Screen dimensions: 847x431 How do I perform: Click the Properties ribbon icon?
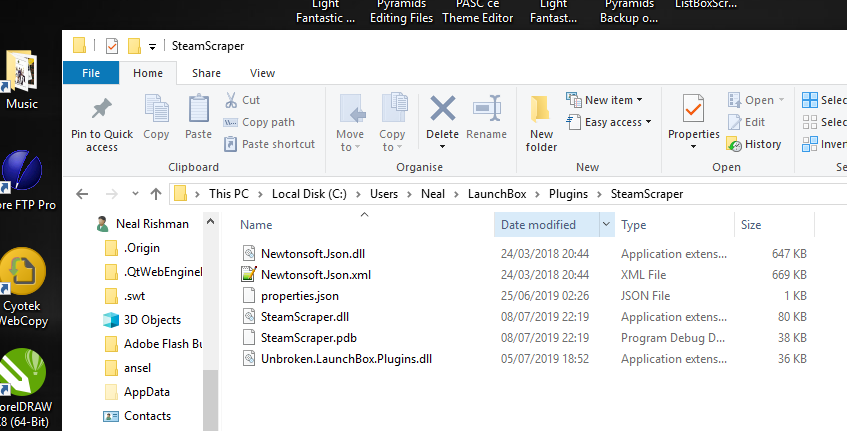pyautogui.click(x=694, y=109)
